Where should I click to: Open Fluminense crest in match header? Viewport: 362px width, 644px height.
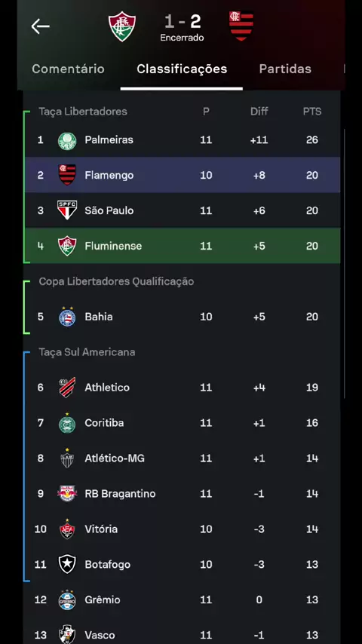122,26
